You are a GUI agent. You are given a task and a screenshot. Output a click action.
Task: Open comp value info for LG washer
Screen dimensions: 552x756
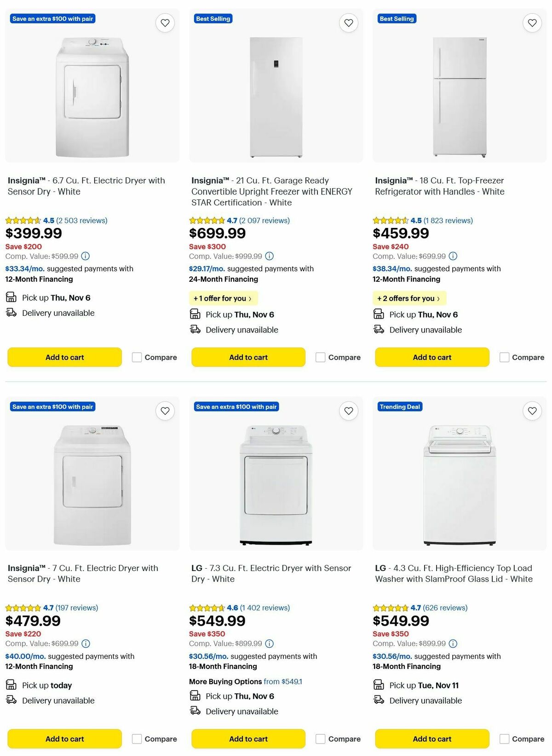click(x=454, y=643)
